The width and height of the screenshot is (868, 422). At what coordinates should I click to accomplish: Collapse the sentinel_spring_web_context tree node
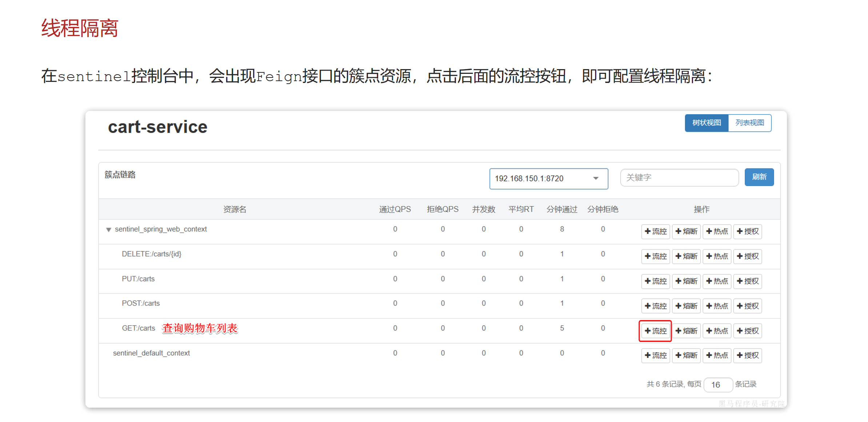tap(108, 229)
